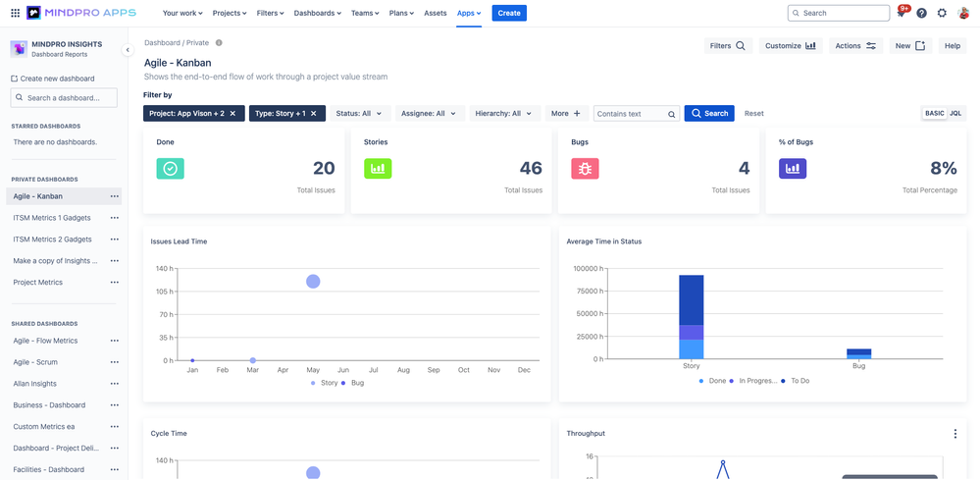Open the Assignee: All dropdown

[430, 113]
